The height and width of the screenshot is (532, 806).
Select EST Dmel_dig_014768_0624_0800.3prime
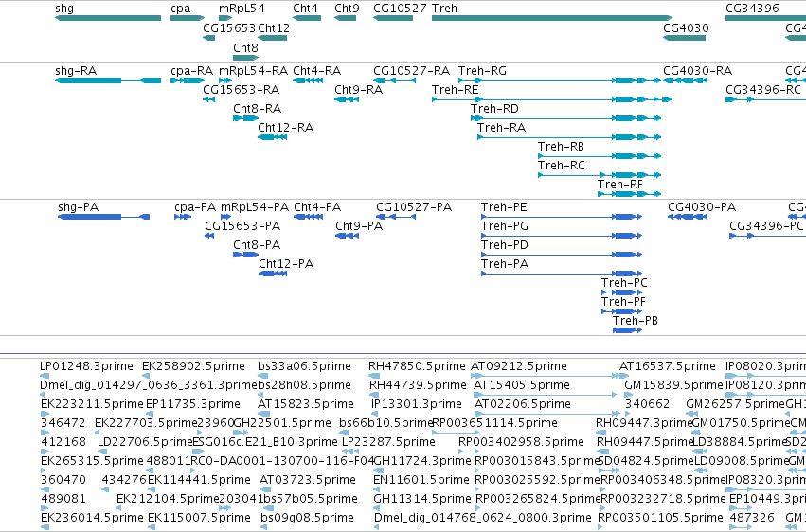pyautogui.click(x=483, y=518)
